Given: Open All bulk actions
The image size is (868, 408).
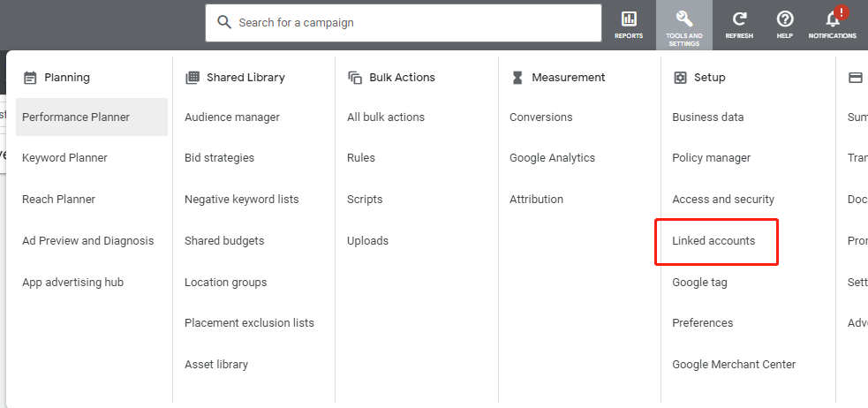Looking at the screenshot, I should 386,117.
